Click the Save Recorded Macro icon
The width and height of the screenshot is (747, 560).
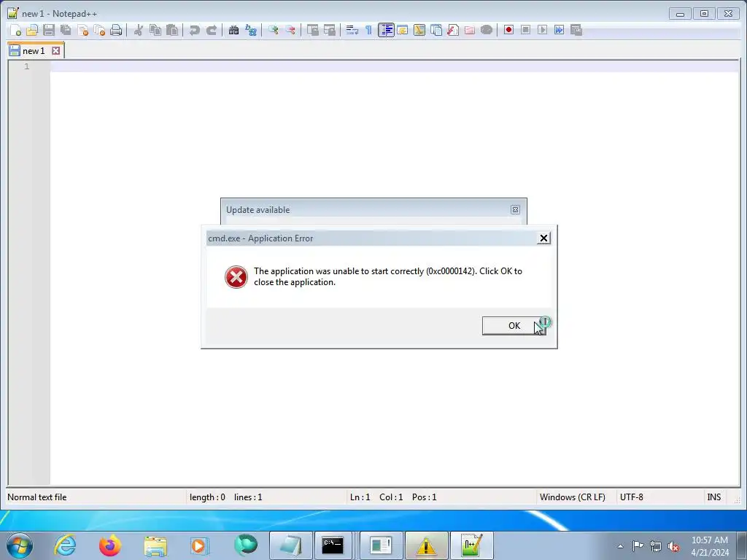pos(576,30)
